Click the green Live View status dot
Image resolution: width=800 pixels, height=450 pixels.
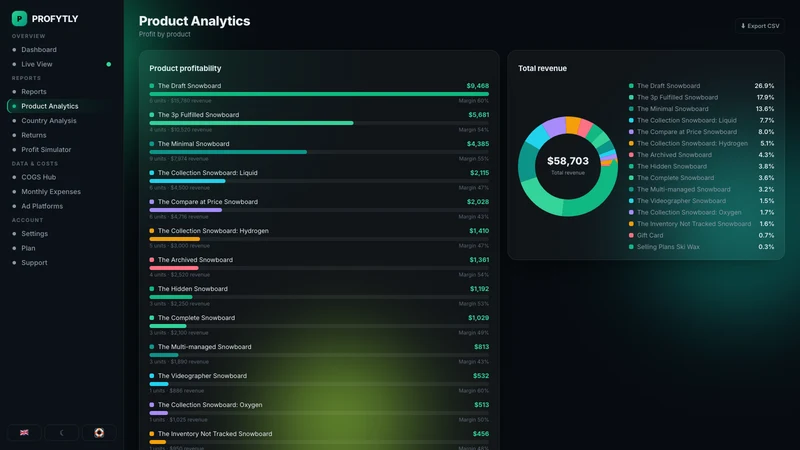point(109,64)
